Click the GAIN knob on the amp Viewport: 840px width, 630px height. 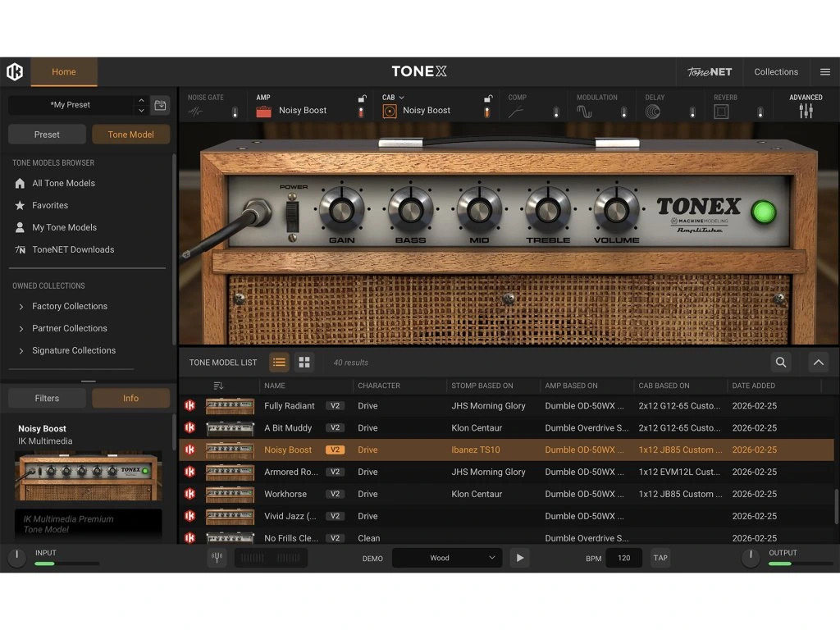pos(341,209)
